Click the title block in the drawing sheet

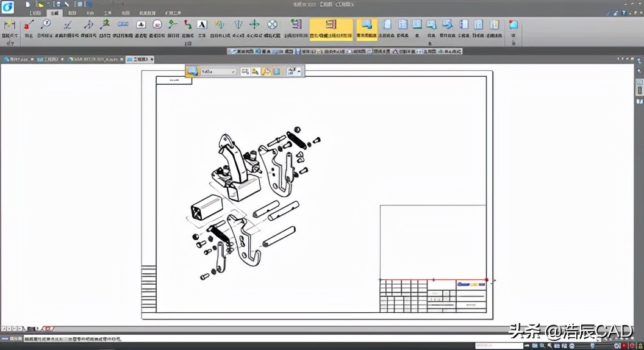(x=434, y=296)
